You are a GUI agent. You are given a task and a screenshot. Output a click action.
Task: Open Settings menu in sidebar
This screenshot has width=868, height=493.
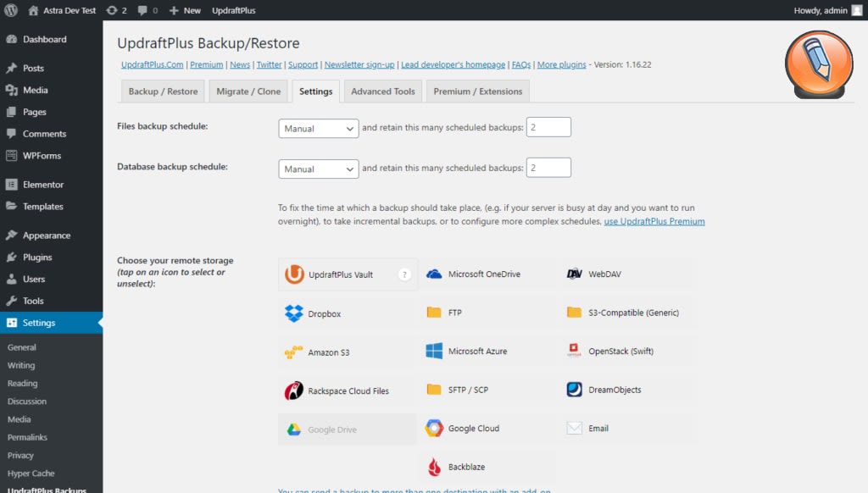click(51, 323)
